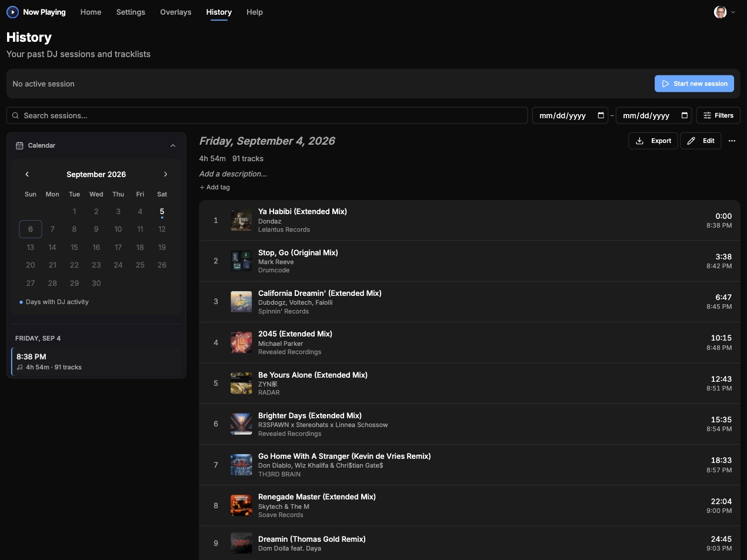Open the Settings tab
Screen dimensions: 747x560
(131, 12)
